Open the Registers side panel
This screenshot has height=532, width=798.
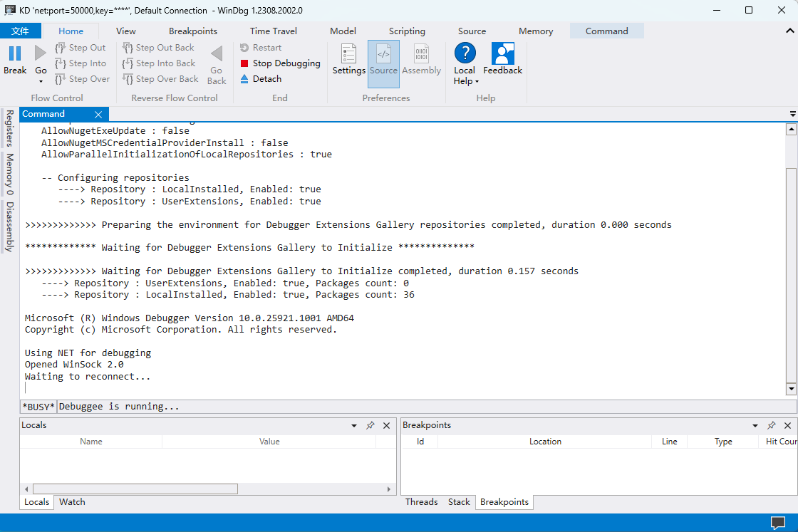(x=10, y=128)
